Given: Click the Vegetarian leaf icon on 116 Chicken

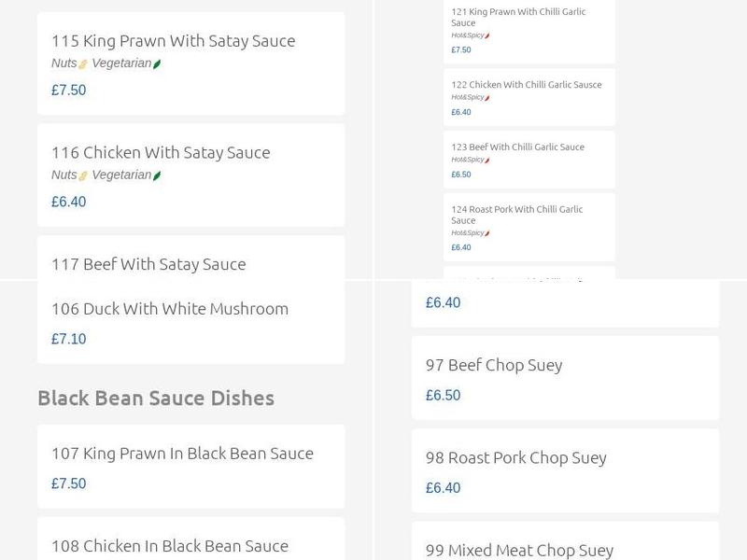Looking at the screenshot, I should pos(157,174).
